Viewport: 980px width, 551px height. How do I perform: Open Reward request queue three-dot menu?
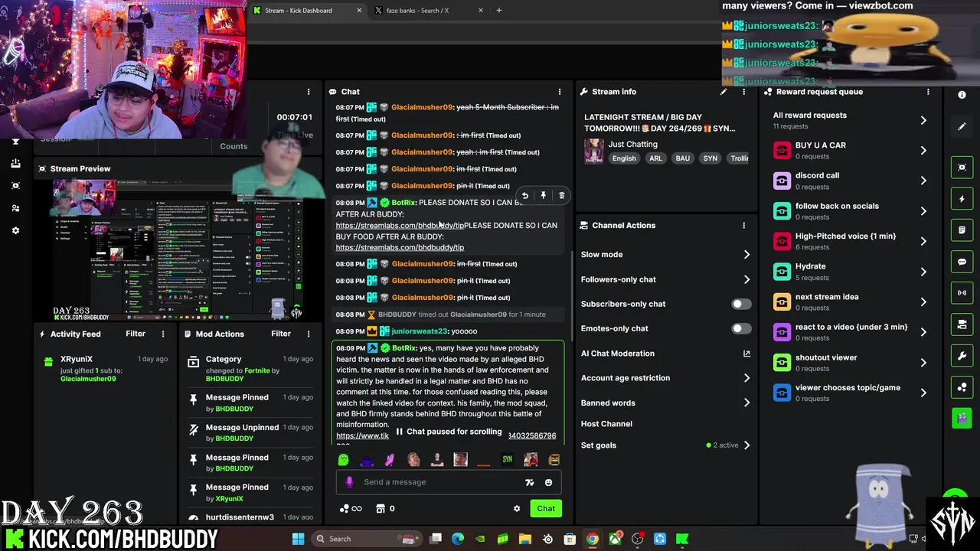(x=928, y=92)
